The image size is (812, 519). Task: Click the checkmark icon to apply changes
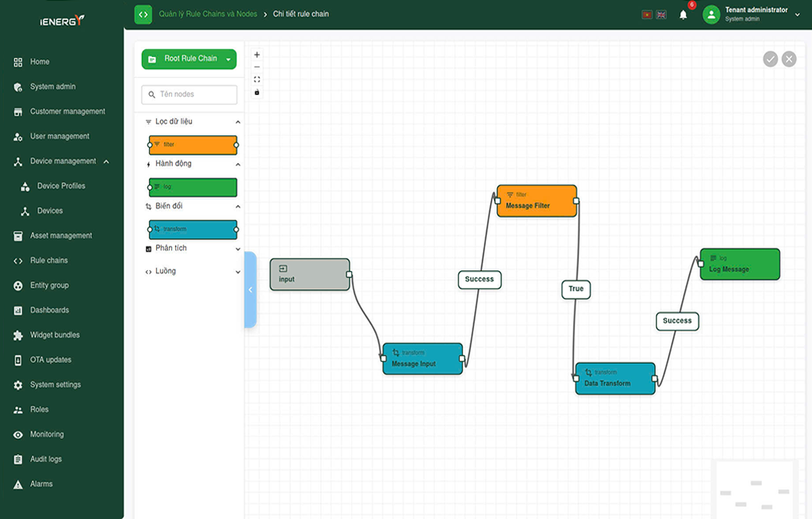pos(770,59)
